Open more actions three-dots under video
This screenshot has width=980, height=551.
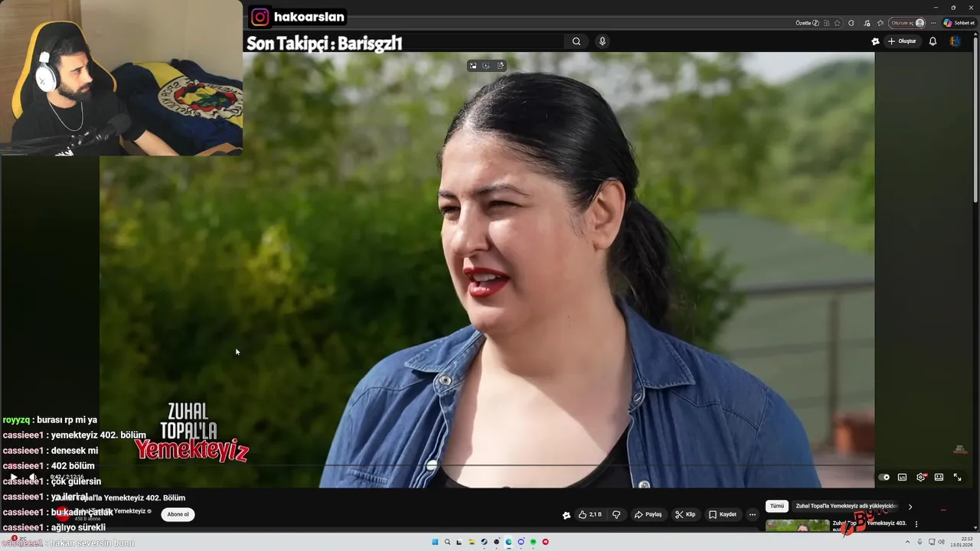click(x=753, y=515)
